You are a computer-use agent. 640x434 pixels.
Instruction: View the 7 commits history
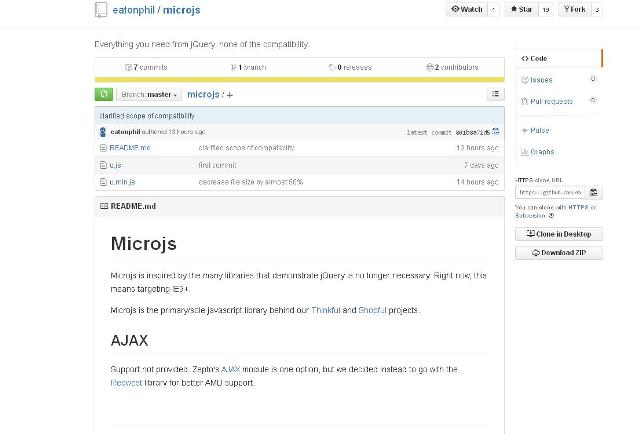146,67
